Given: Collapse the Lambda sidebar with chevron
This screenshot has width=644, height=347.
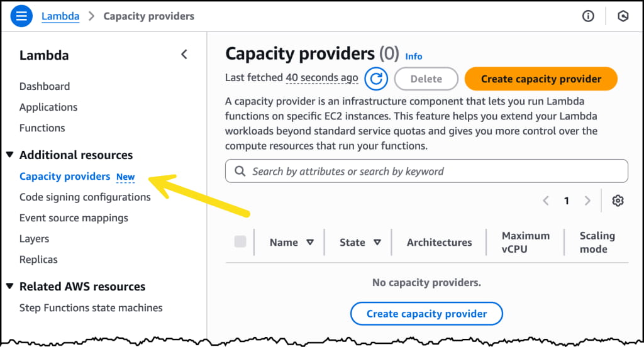Looking at the screenshot, I should point(184,55).
